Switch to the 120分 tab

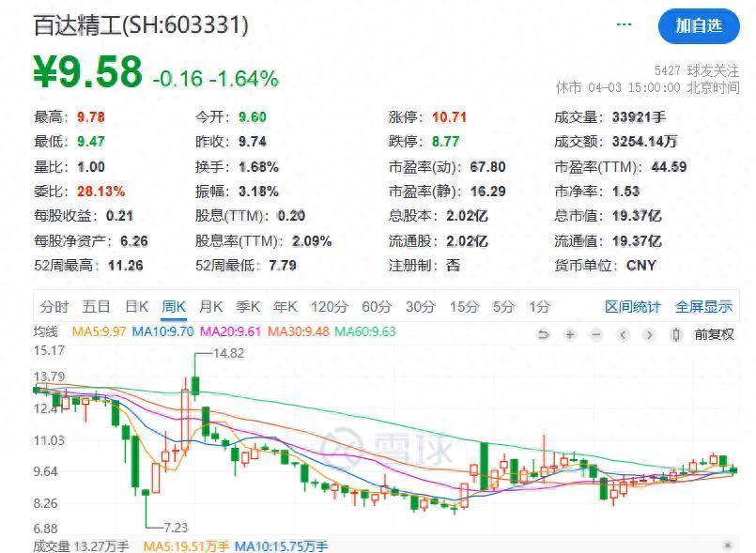[x=330, y=307]
